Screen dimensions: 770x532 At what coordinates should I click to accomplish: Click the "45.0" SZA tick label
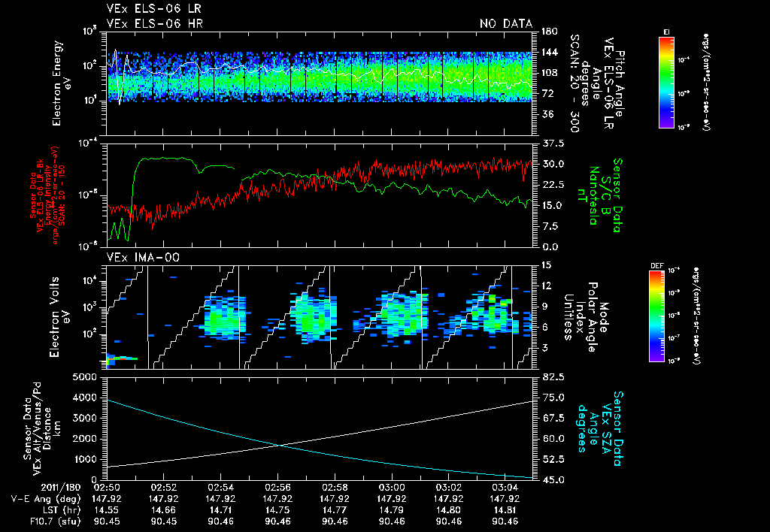click(553, 480)
